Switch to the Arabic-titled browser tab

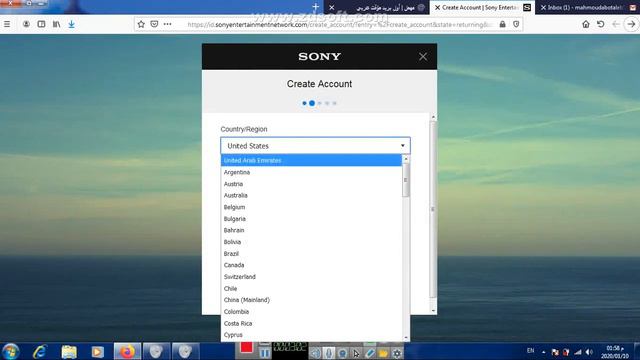(376, 7)
